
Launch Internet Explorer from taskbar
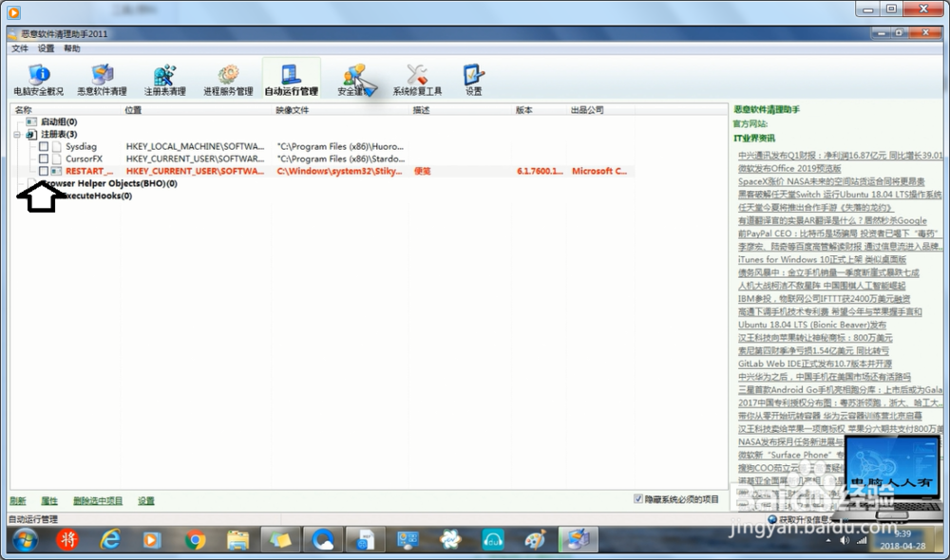coord(109,539)
